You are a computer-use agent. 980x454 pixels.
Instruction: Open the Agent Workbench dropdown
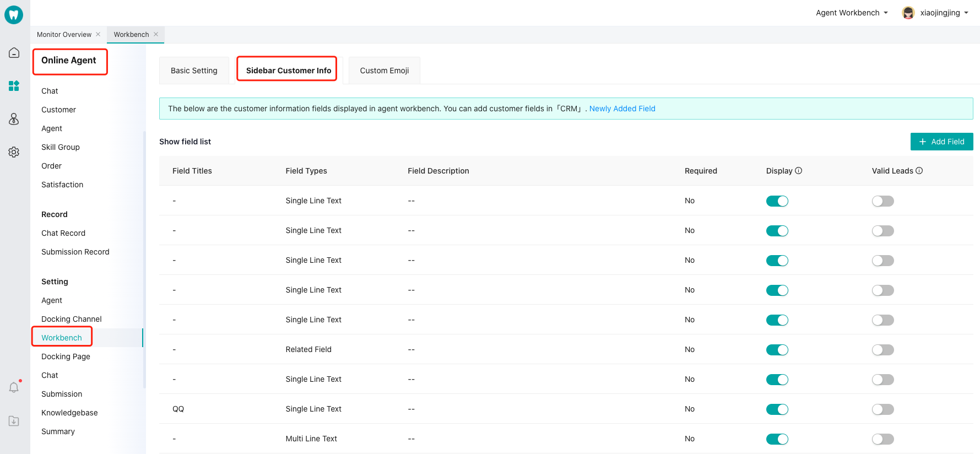pos(852,13)
